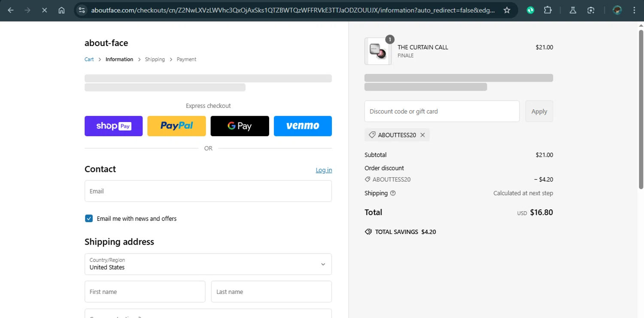The image size is (644, 318).
Task: Check out with Shop Pay
Action: (113, 126)
